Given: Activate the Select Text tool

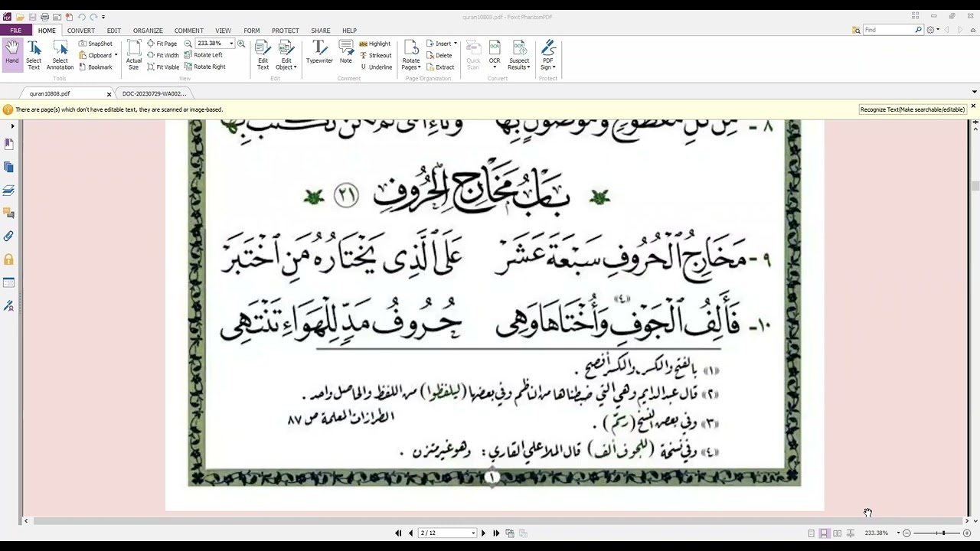Looking at the screenshot, I should click(x=34, y=55).
